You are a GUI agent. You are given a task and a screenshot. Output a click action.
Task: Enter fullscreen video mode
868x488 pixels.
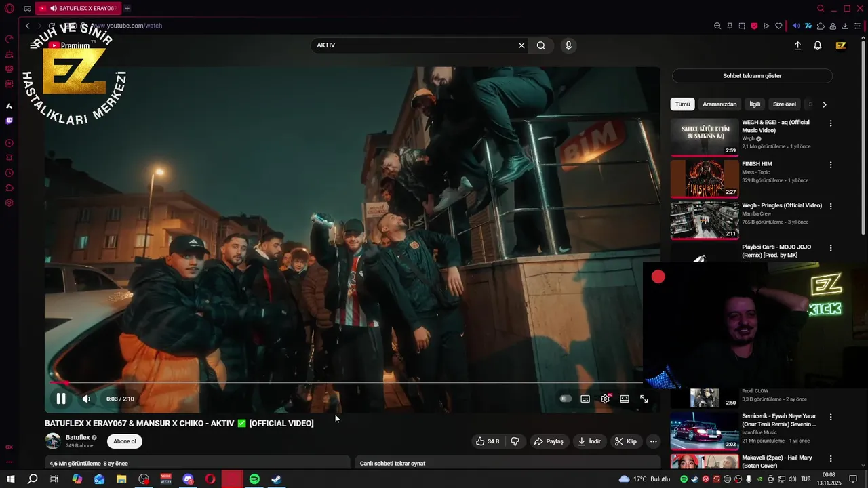(x=644, y=399)
